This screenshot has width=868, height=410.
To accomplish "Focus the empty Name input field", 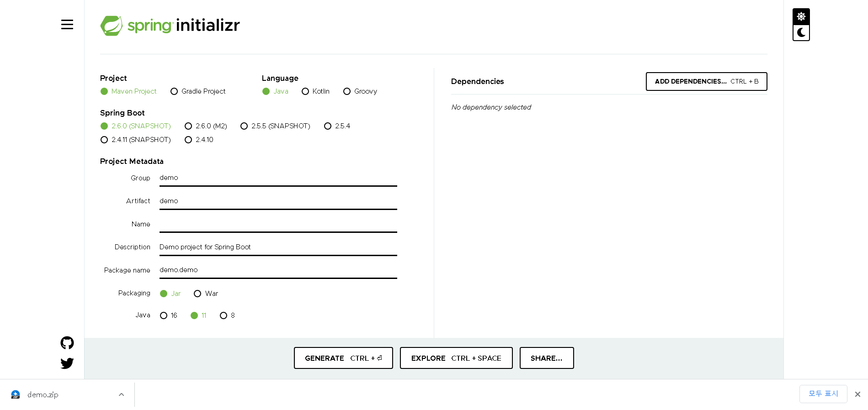I will (x=278, y=224).
